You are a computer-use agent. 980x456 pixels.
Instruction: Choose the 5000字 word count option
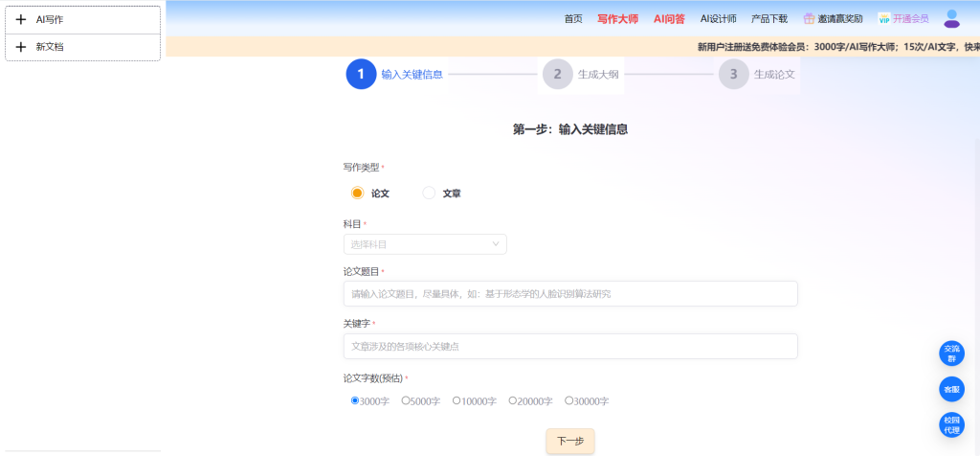[x=406, y=400]
